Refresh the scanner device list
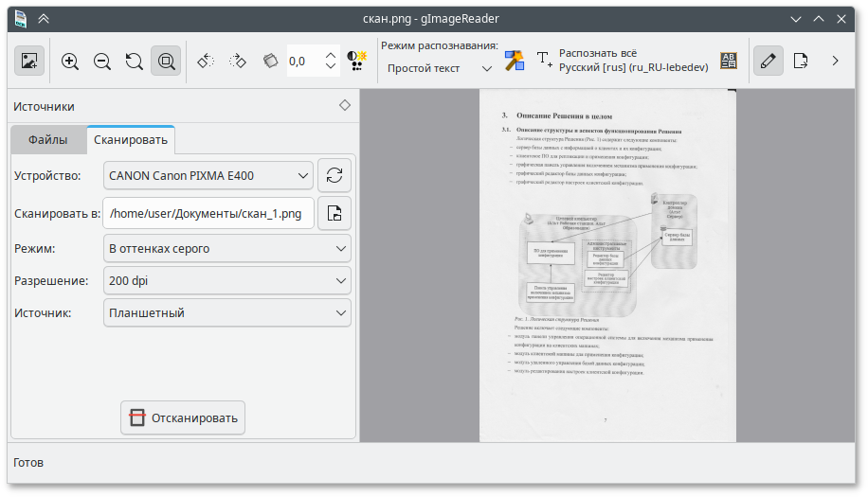 click(335, 176)
